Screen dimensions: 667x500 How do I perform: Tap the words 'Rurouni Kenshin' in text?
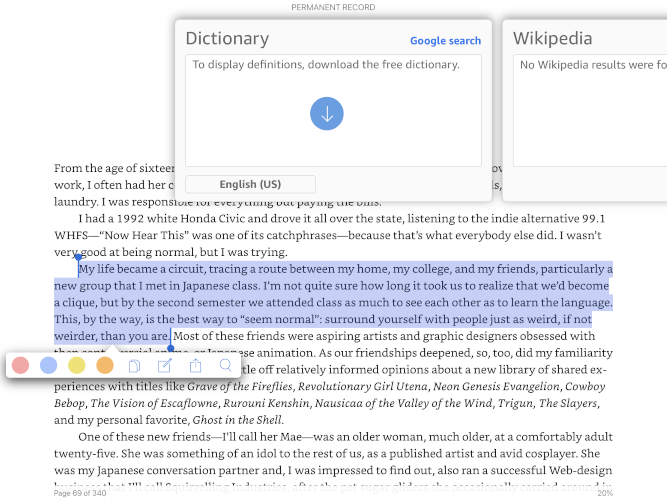(268, 403)
